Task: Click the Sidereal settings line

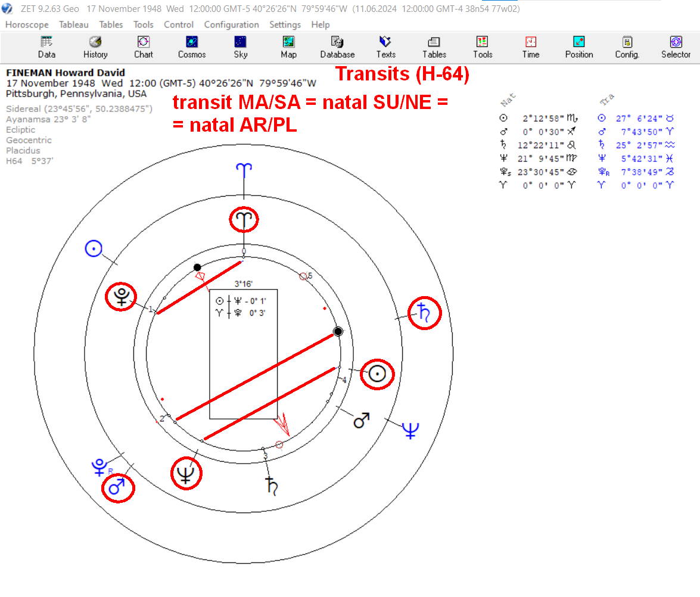Action: pyautogui.click(x=79, y=109)
